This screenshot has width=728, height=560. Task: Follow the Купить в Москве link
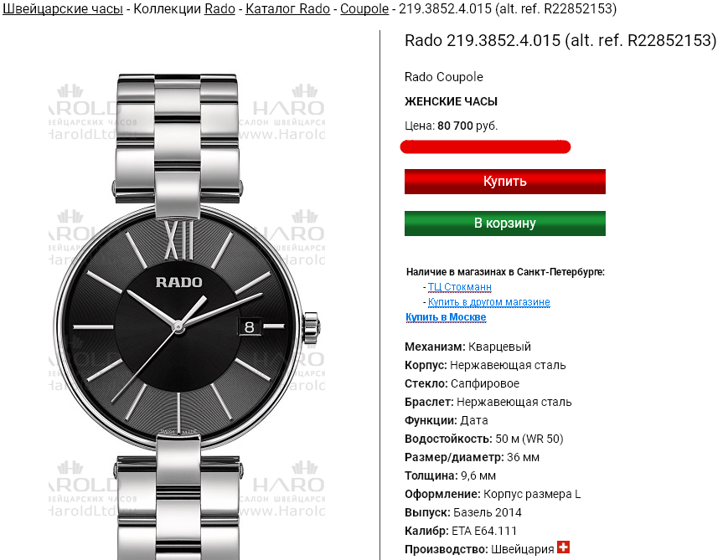[446, 317]
